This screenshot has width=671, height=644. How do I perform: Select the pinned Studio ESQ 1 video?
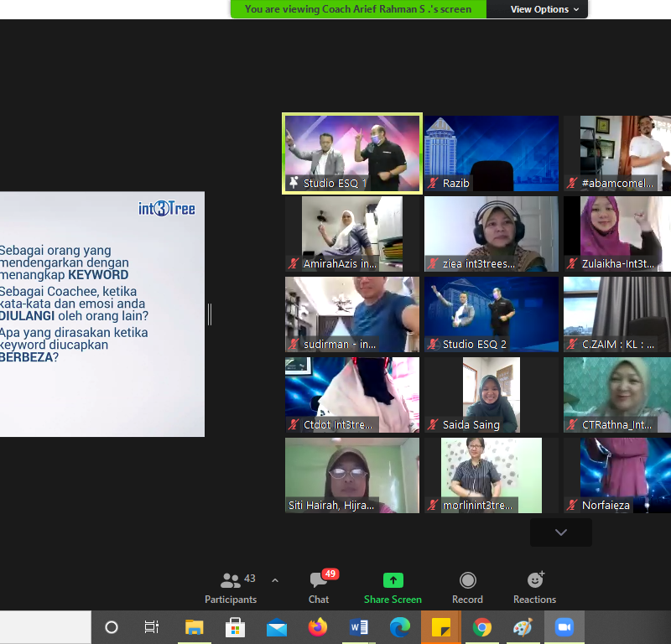coord(352,149)
